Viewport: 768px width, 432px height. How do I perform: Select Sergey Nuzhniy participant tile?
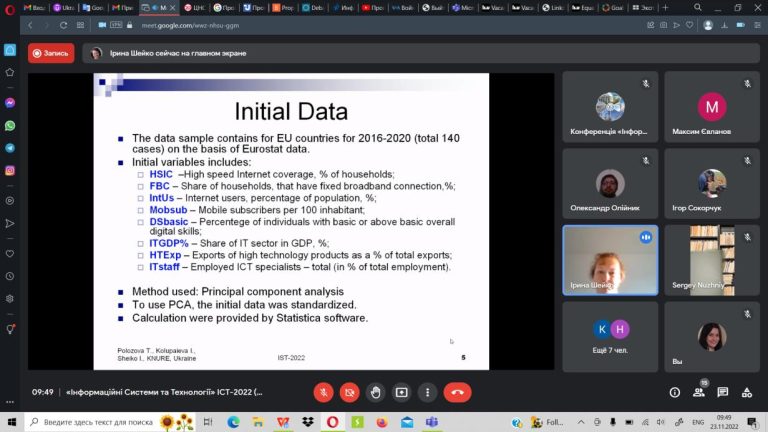coord(712,260)
